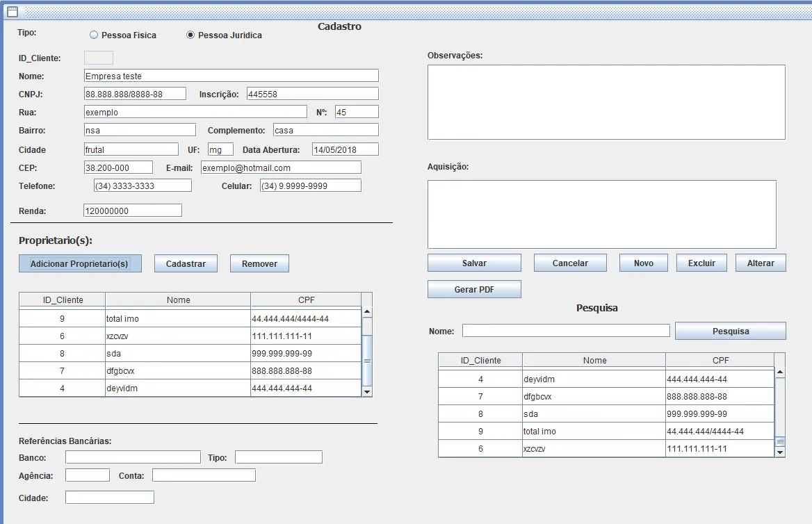This screenshot has width=812, height=524.
Task: Sort by the CPF column header in proprietarios table
Action: (306, 300)
